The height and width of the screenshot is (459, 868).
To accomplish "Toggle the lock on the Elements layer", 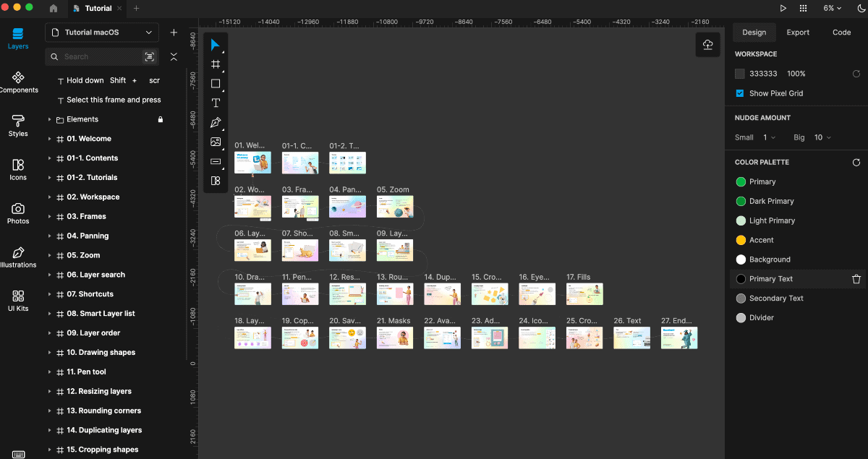I will [x=161, y=119].
